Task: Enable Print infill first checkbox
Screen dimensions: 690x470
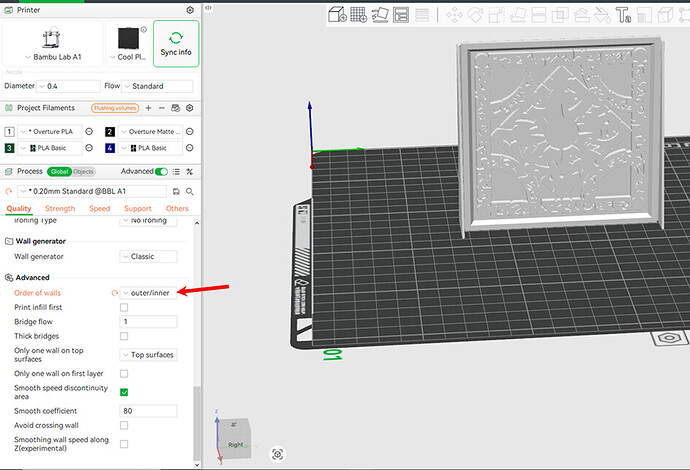Action: pyautogui.click(x=124, y=307)
